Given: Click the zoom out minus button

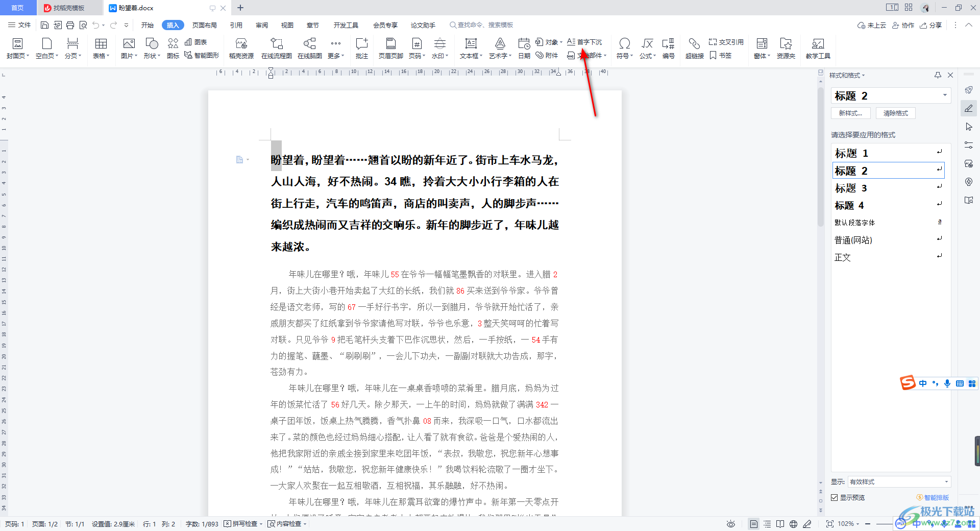Looking at the screenshot, I should click(x=868, y=524).
